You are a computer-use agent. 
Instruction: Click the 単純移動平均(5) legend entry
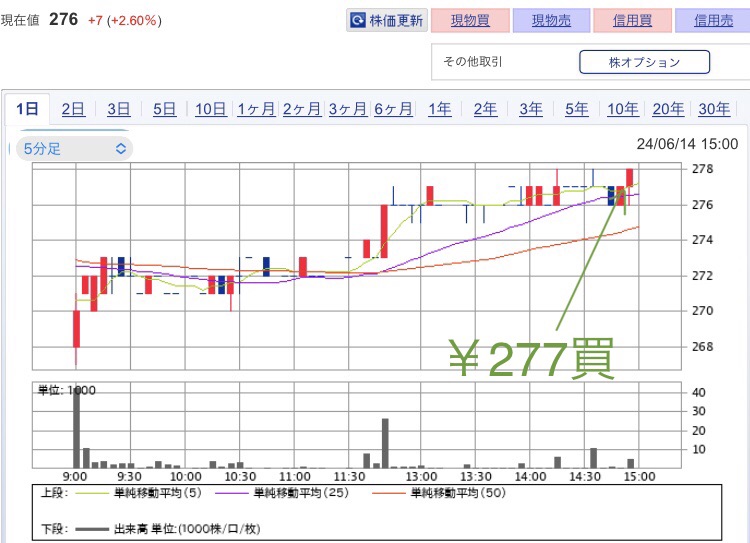[157, 493]
